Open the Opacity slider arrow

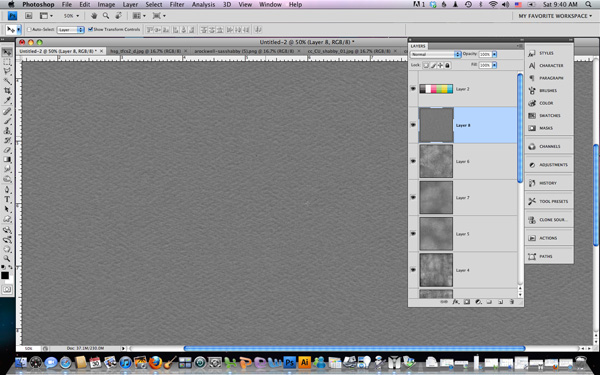(494, 54)
